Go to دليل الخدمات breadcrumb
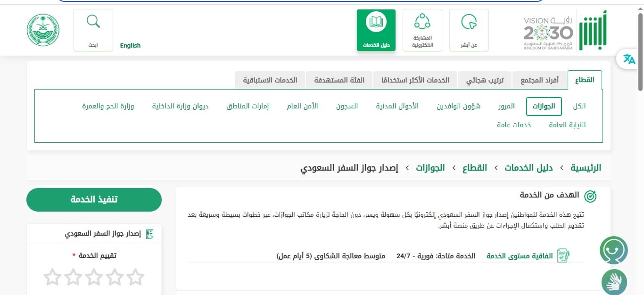This screenshot has height=295, width=644. click(x=529, y=168)
